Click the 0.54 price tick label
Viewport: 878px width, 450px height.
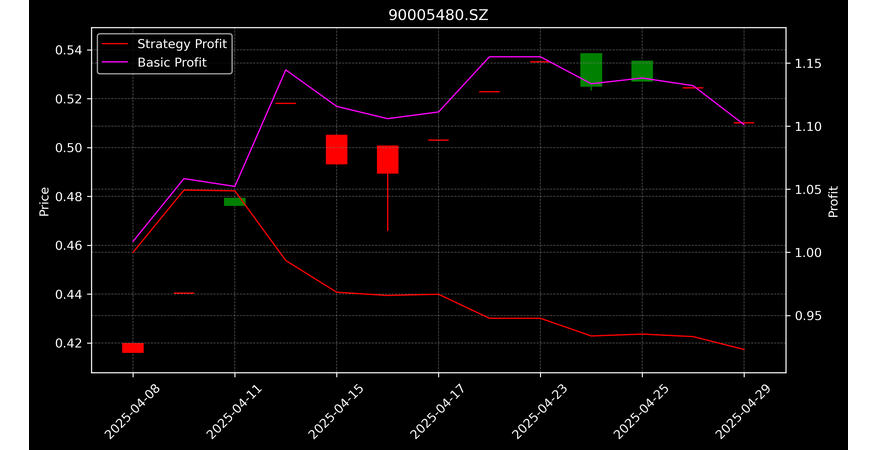pos(68,50)
